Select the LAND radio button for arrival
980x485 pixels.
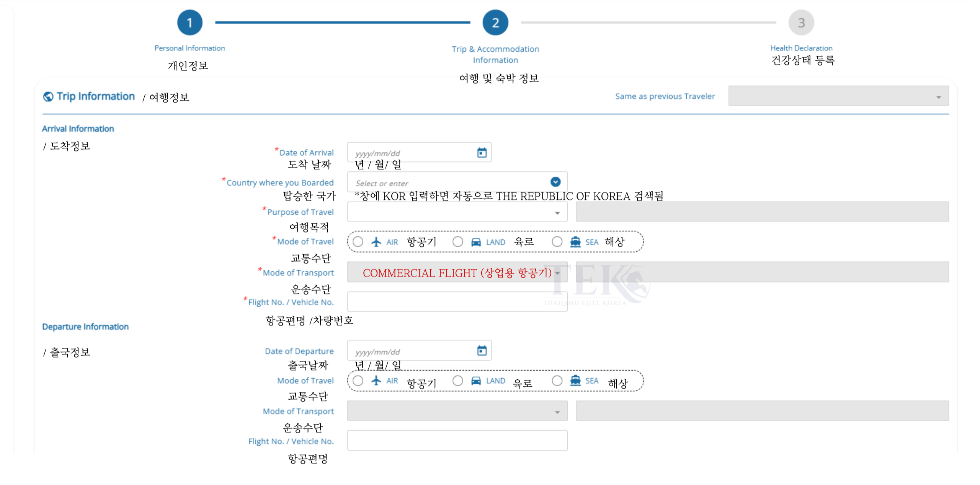457,242
